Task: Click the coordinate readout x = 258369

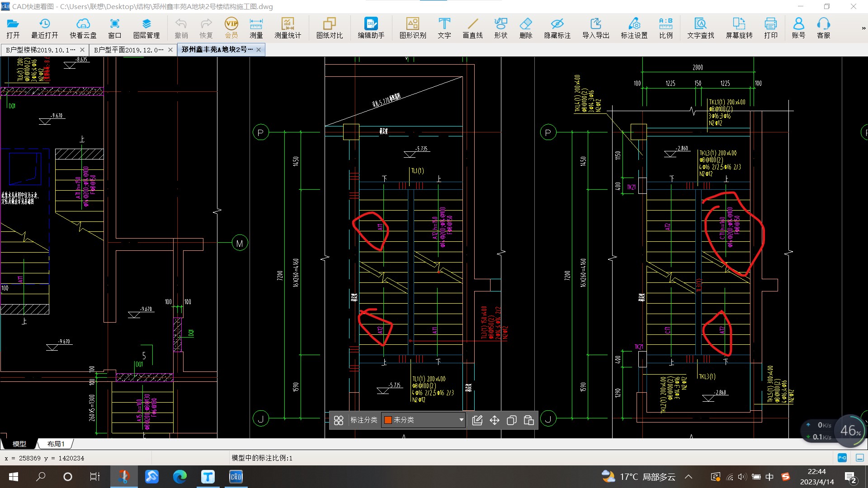Action: click(x=44, y=458)
